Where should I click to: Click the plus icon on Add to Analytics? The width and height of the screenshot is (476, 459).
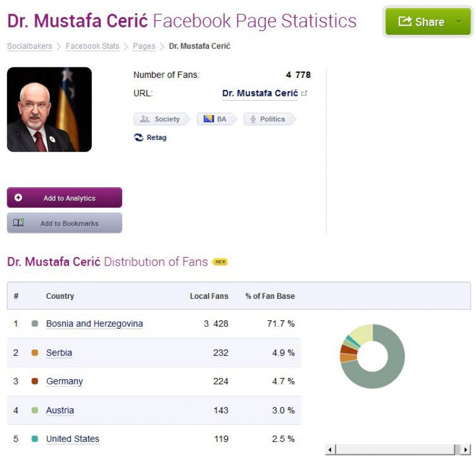(17, 197)
